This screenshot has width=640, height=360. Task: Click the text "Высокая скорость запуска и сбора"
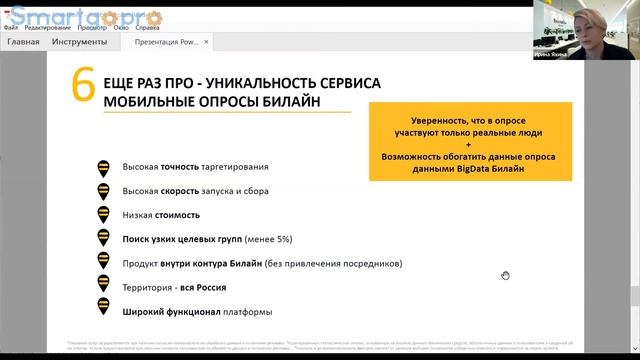(196, 191)
